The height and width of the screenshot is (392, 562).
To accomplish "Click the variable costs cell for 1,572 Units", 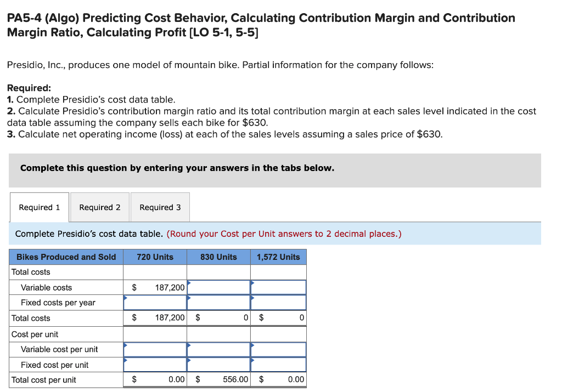I will point(278,287).
